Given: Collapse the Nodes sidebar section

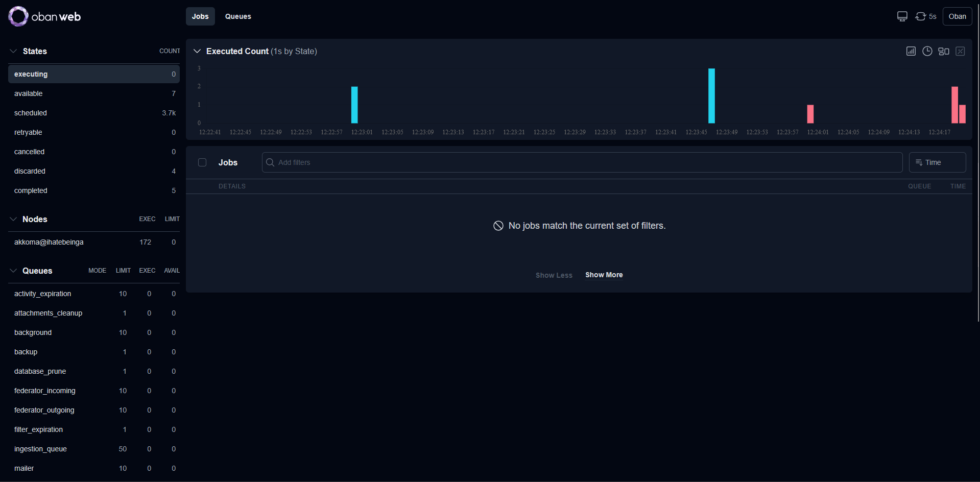Looking at the screenshot, I should tap(13, 219).
